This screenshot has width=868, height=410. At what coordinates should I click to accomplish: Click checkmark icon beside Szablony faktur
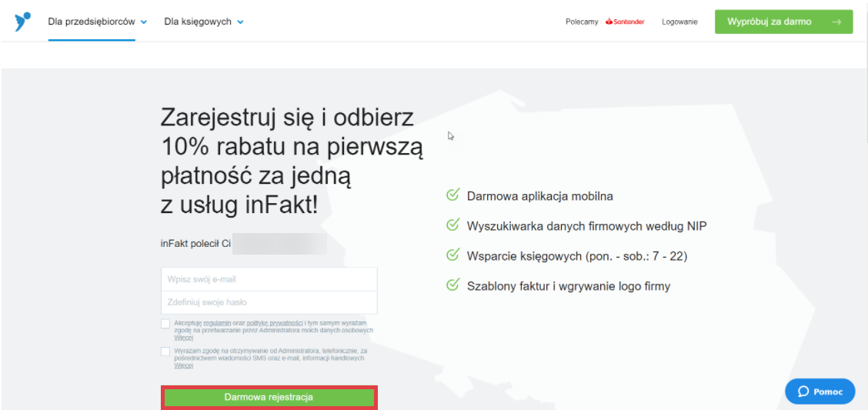click(452, 285)
